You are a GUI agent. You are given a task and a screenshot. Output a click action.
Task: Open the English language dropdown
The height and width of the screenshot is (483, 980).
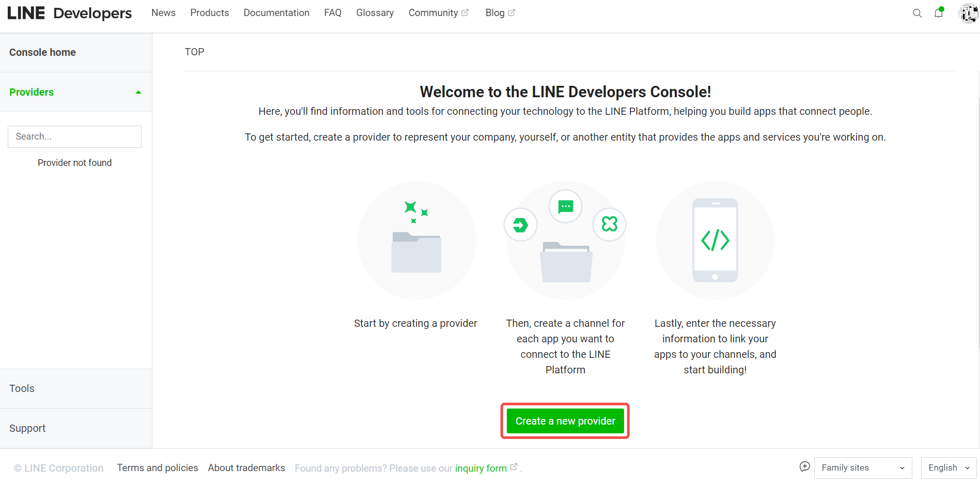pos(948,468)
